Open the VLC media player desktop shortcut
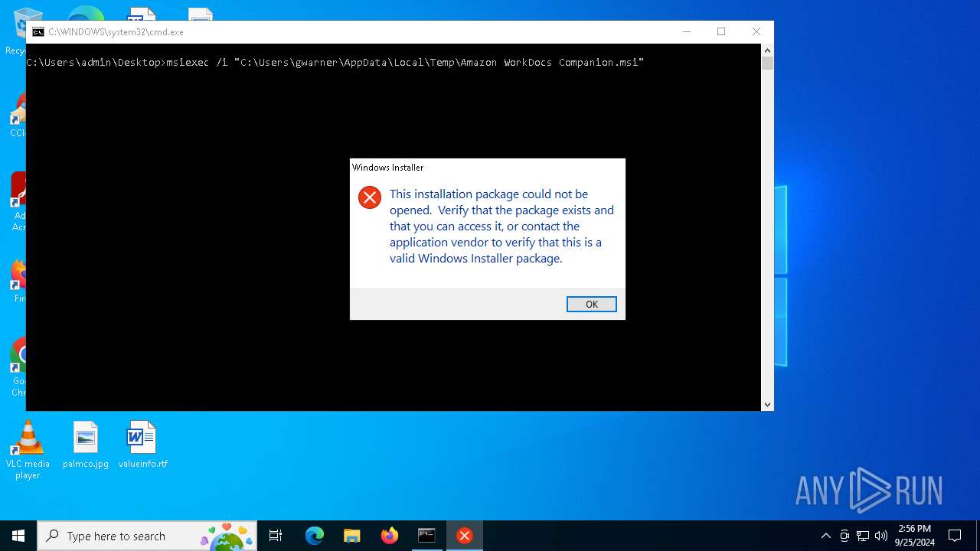The height and width of the screenshot is (551, 980). coord(28,450)
